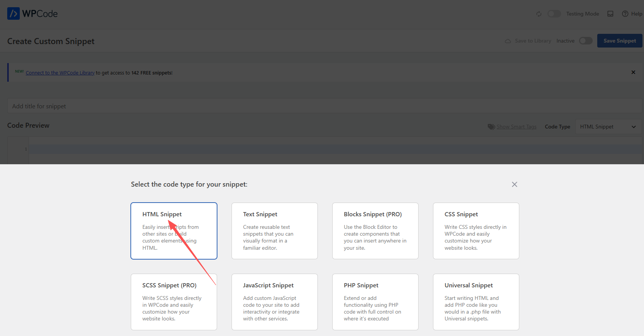This screenshot has height=336, width=644.
Task: Select the Universal Snippet card
Action: point(476,302)
